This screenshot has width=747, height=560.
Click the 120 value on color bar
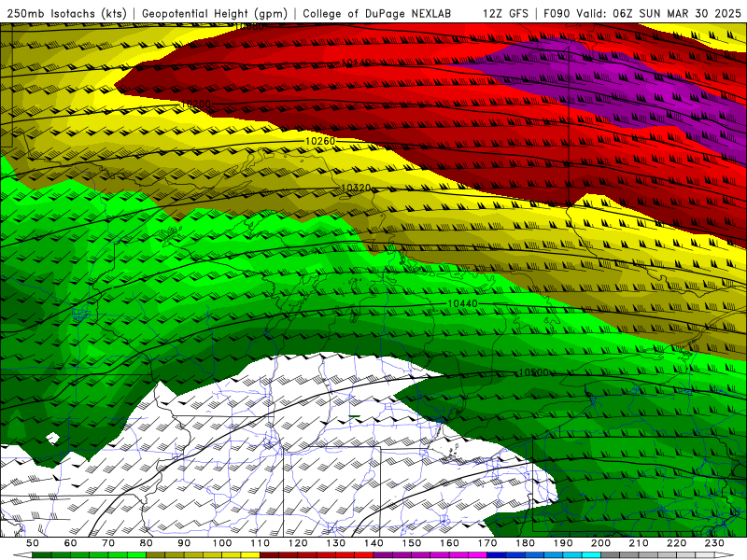click(x=298, y=543)
